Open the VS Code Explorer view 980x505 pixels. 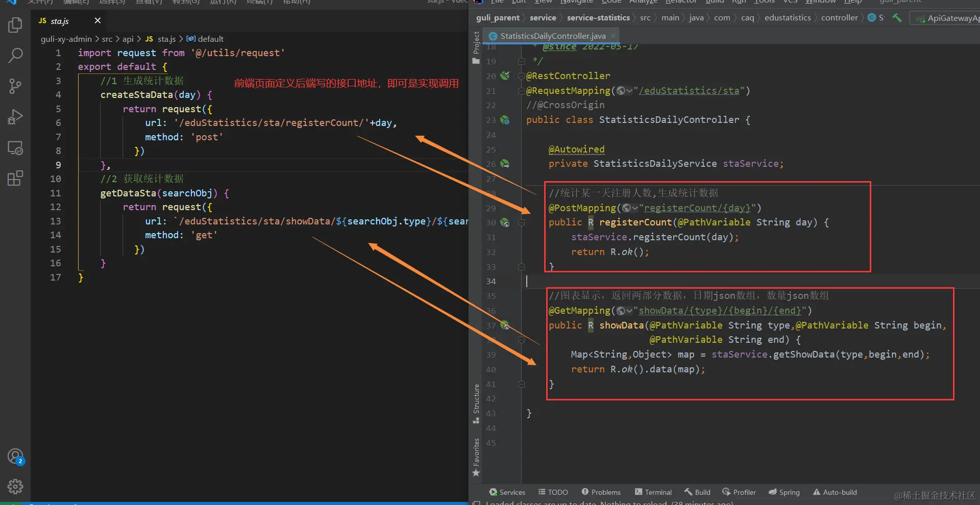[x=15, y=24]
